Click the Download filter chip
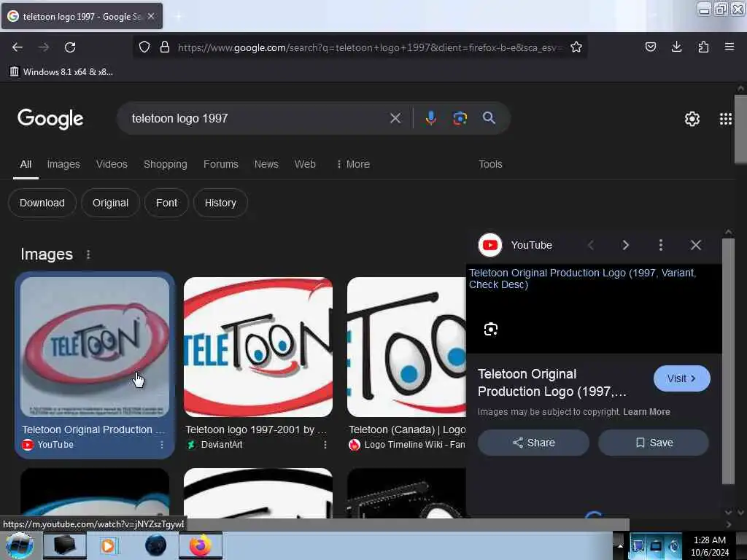The image size is (747, 560). click(42, 203)
